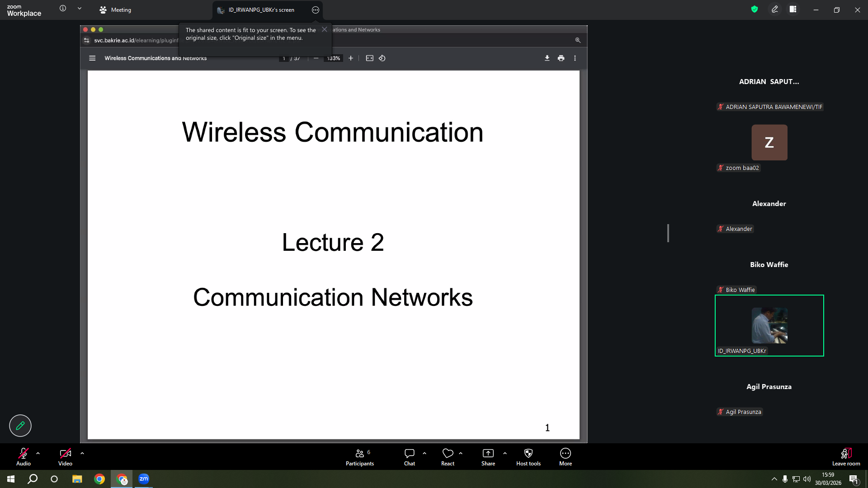Open the PDF viewer more actions menu
868x488 pixels.
575,58
